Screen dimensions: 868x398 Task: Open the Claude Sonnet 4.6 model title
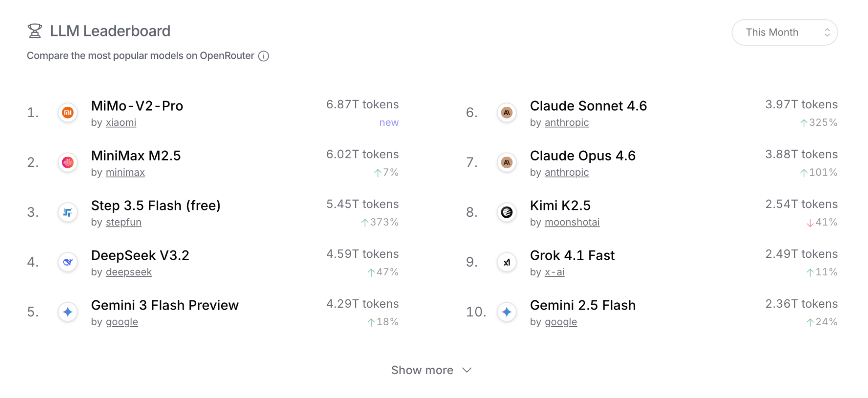pos(588,106)
